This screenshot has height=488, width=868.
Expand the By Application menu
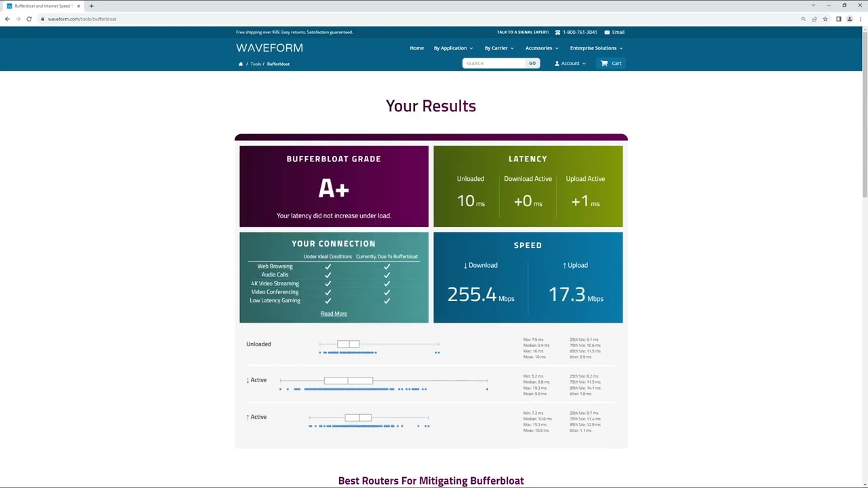[x=453, y=48]
